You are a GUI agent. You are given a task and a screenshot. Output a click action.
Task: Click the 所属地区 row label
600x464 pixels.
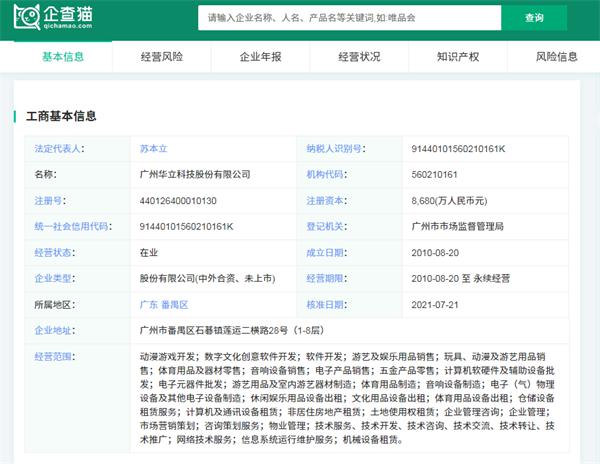click(x=54, y=304)
